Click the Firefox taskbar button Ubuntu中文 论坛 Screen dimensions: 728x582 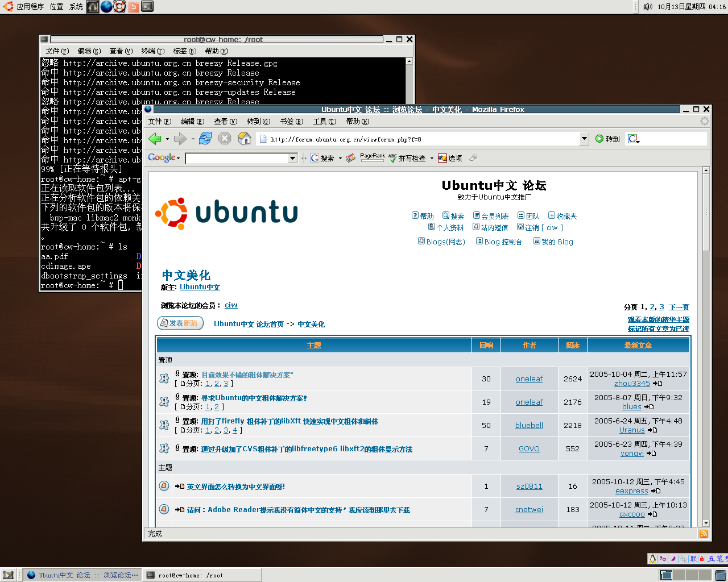[x=82, y=575]
